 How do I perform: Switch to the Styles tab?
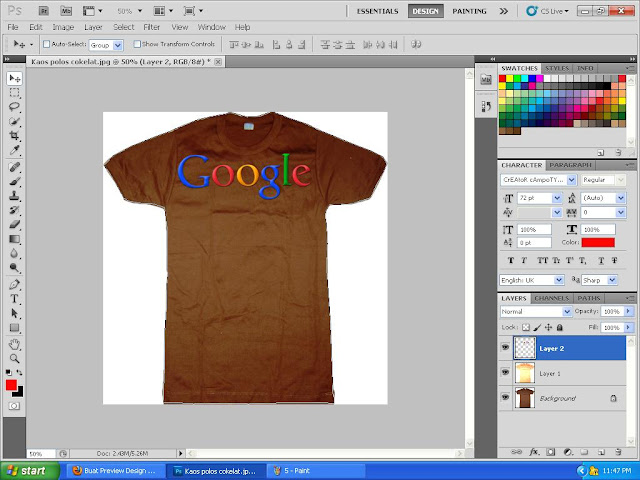557,68
